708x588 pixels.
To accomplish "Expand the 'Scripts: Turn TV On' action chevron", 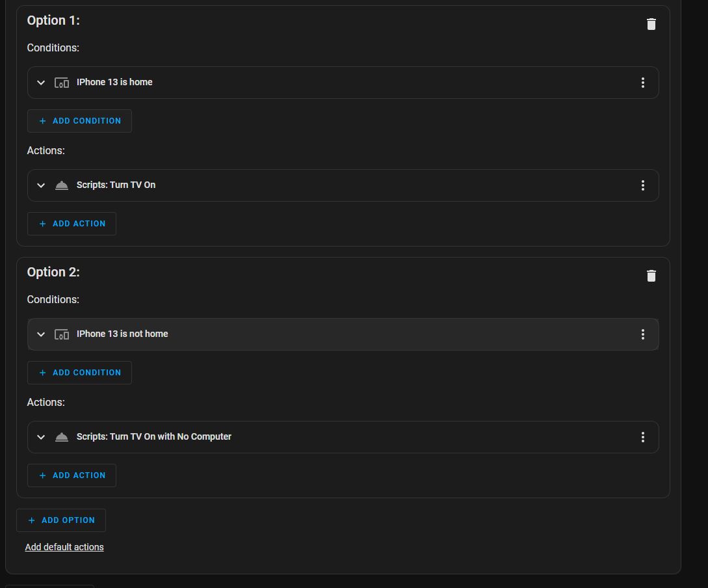I will click(x=41, y=185).
